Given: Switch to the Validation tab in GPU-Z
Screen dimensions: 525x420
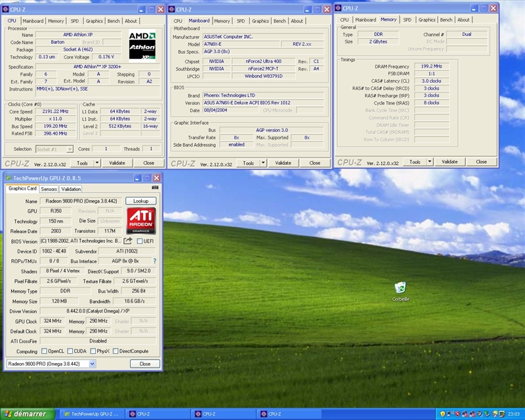Looking at the screenshot, I should 71,189.
